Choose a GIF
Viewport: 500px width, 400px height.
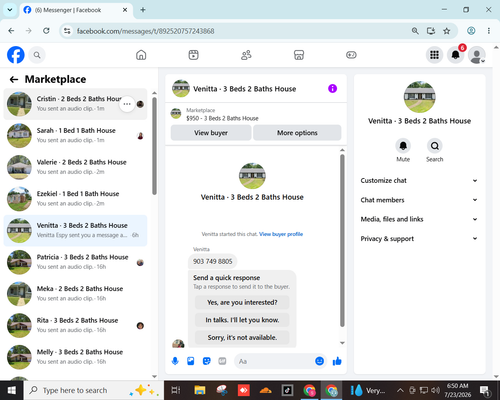pos(222,361)
